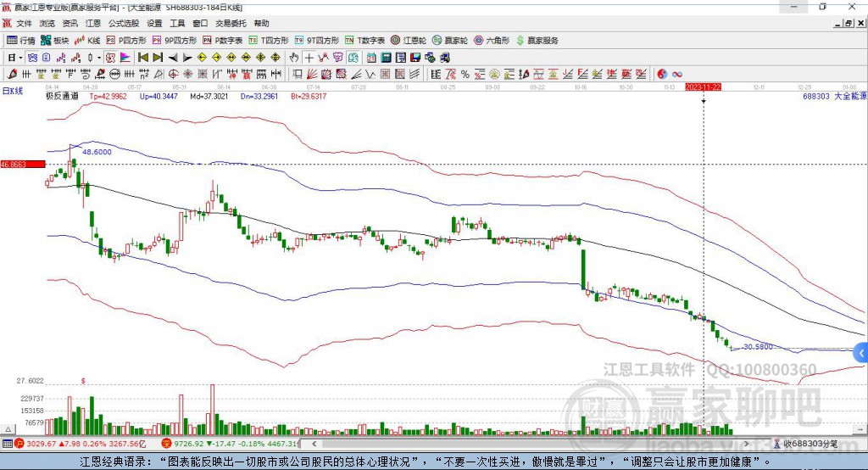Image resolution: width=868 pixels, height=470 pixels.
Task: Open 交易委托 menu
Action: [231, 23]
